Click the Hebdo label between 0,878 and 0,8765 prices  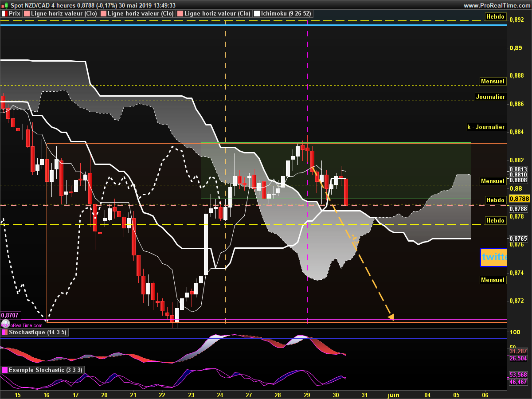point(495,220)
